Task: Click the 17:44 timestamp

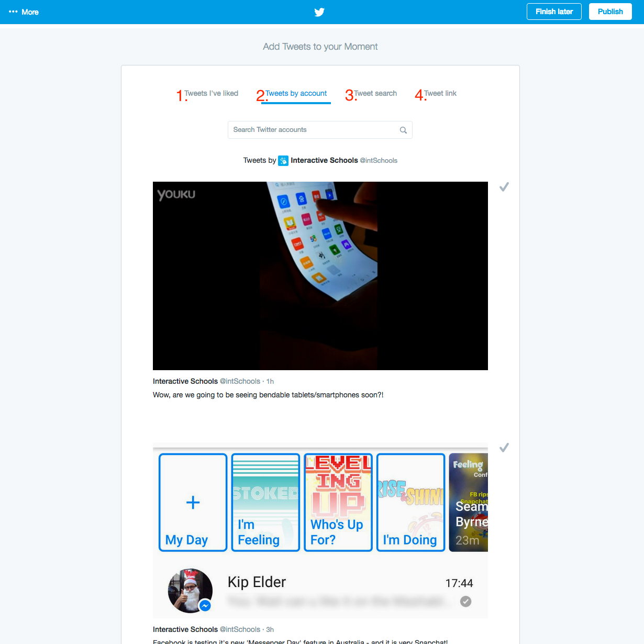Action: 459,583
